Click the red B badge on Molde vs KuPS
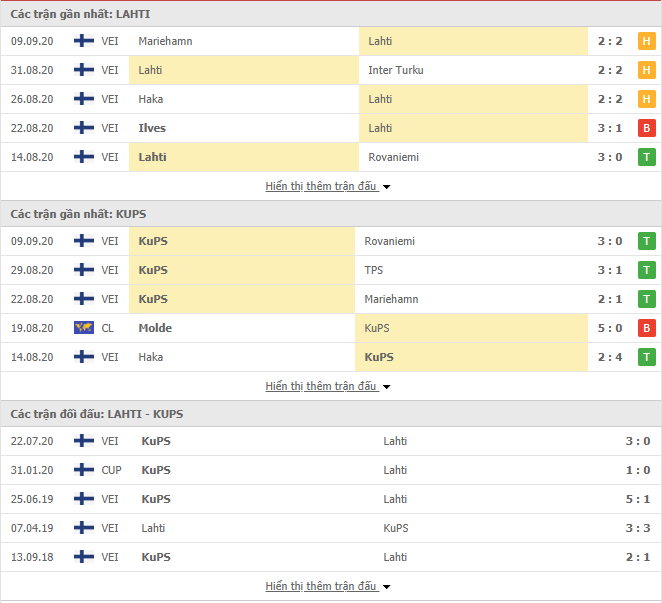 tap(646, 328)
